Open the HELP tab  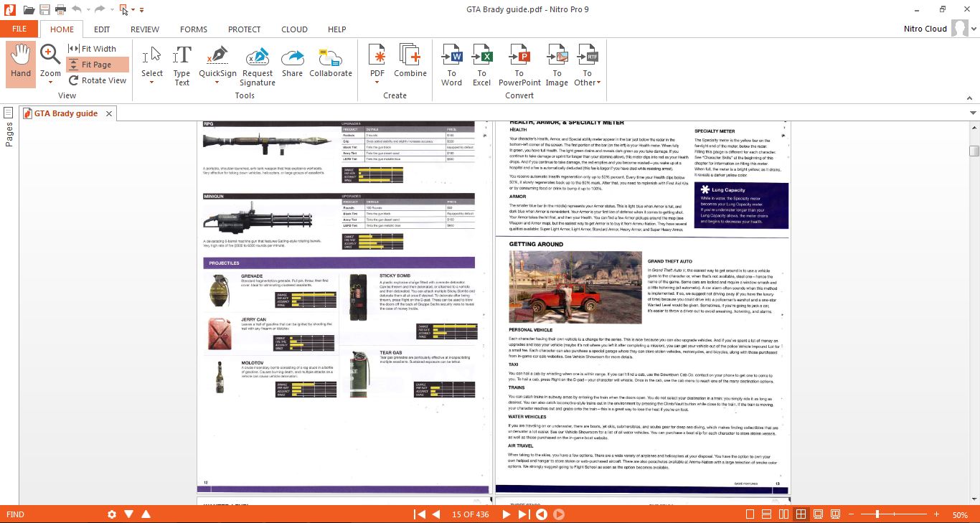[x=336, y=29]
